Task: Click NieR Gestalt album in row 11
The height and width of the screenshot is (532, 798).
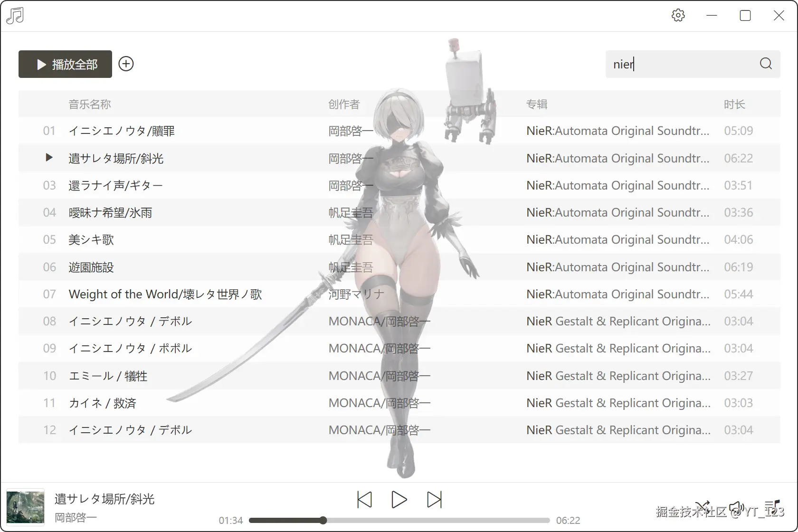Action: tap(618, 403)
